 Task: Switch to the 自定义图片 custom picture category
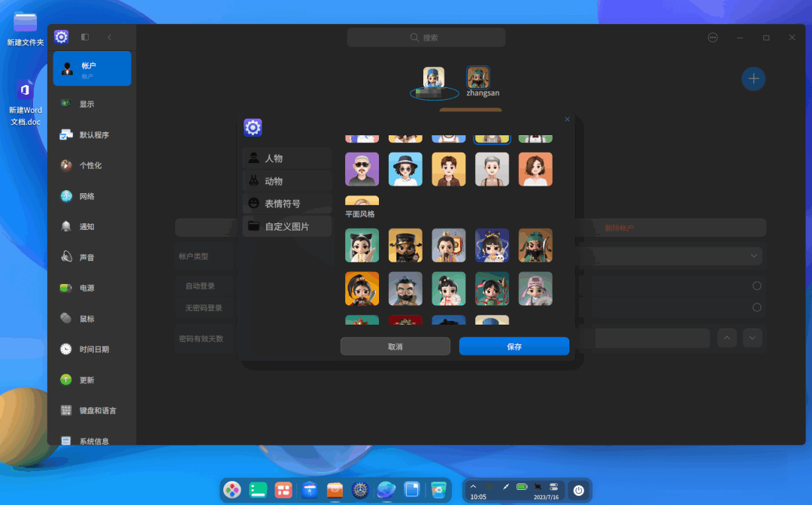click(x=287, y=226)
